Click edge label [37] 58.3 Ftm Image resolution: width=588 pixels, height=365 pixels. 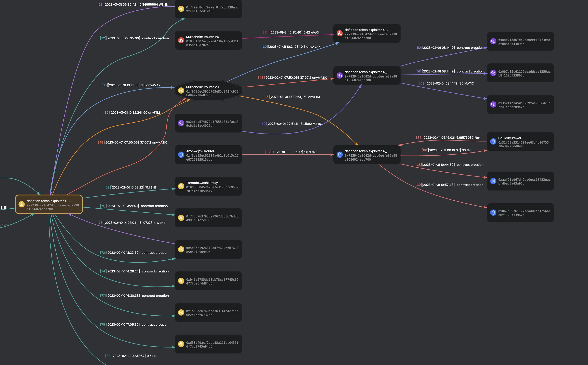pyautogui.click(x=291, y=152)
